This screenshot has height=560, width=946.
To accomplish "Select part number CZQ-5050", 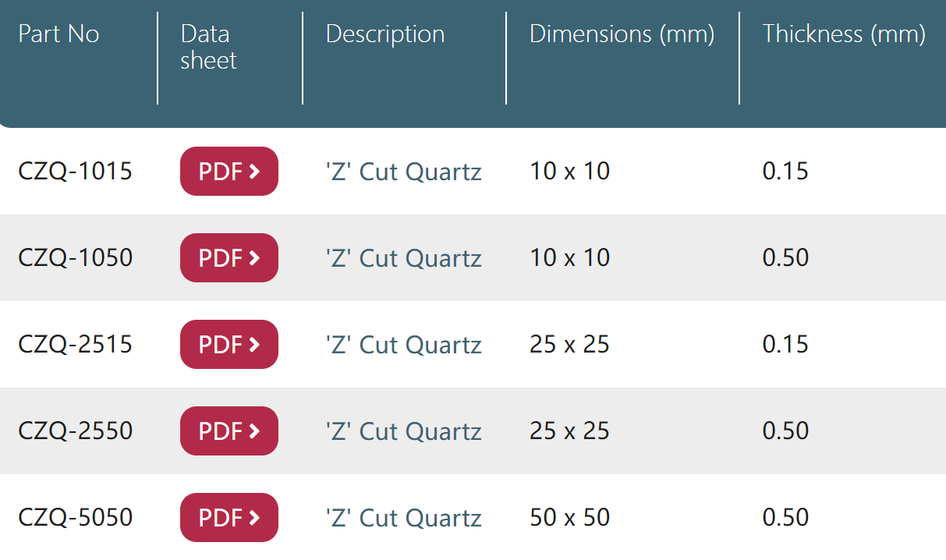I will [76, 517].
